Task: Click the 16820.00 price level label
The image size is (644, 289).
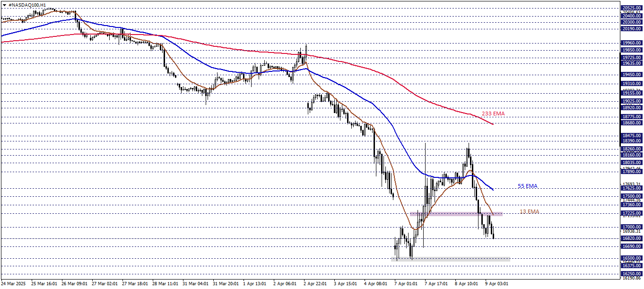Action: click(632, 238)
